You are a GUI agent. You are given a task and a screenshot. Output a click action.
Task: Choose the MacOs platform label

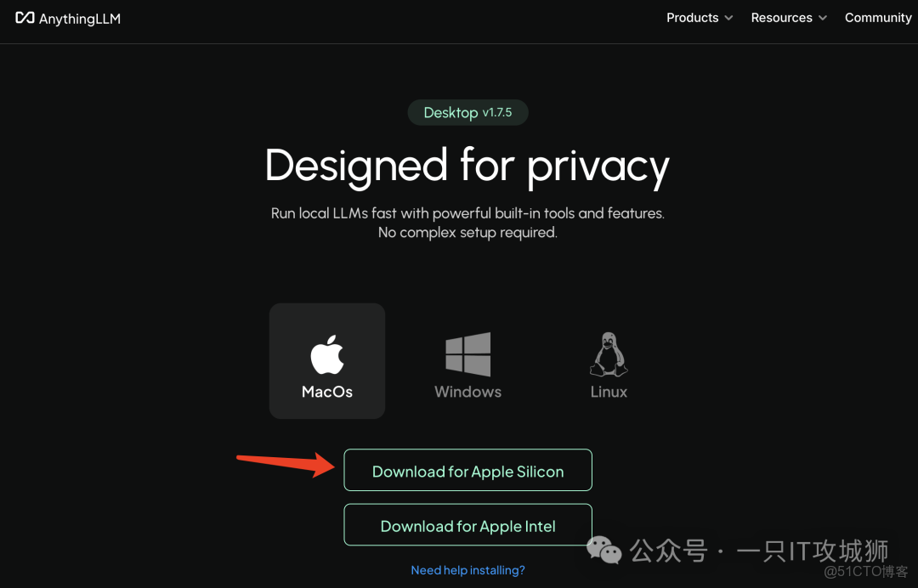327,392
